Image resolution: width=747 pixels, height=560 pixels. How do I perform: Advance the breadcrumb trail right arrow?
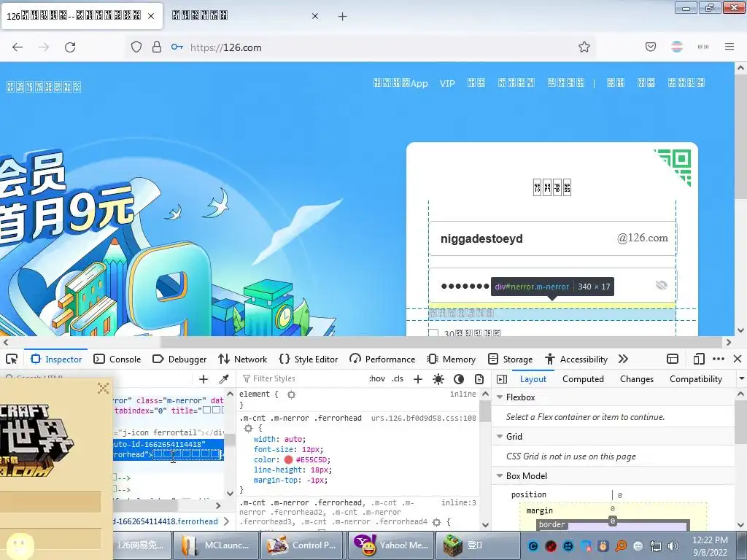pyautogui.click(x=227, y=521)
